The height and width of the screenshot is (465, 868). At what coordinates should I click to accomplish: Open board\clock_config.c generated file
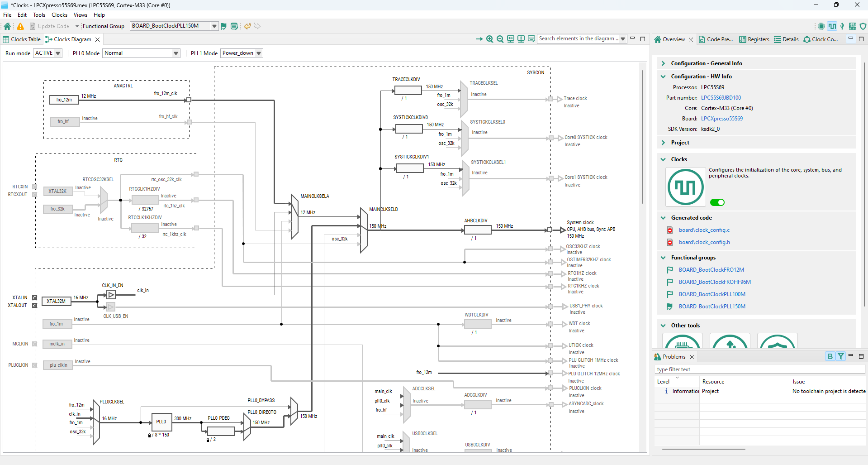pos(704,230)
